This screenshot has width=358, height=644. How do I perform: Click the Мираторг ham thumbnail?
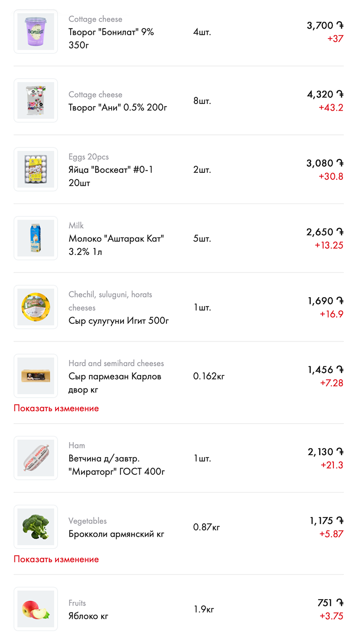click(36, 458)
